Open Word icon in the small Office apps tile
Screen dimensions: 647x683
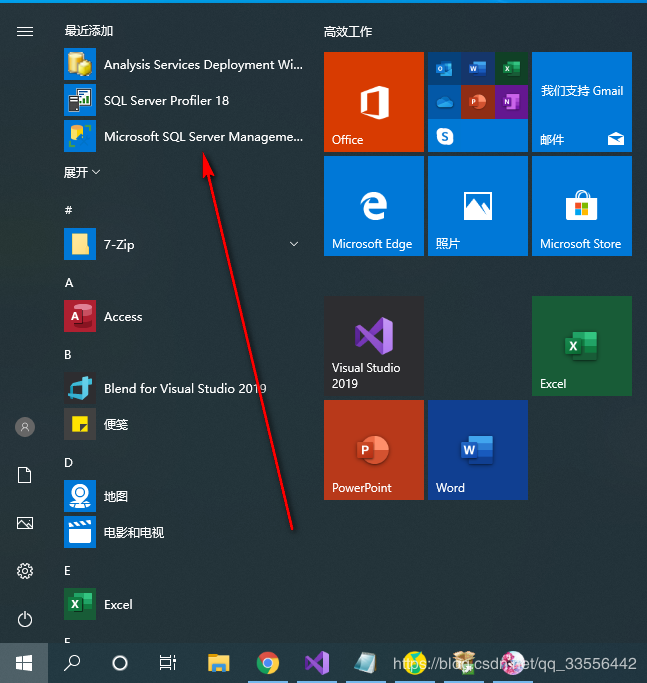pos(478,68)
